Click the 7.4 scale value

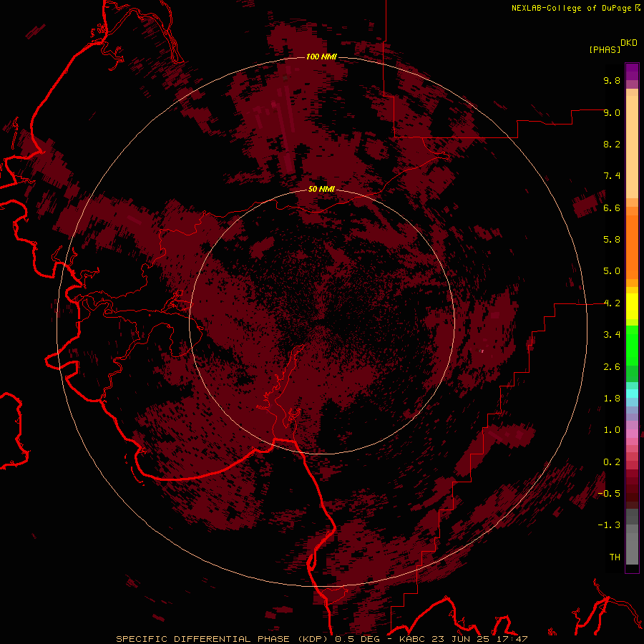(x=612, y=176)
